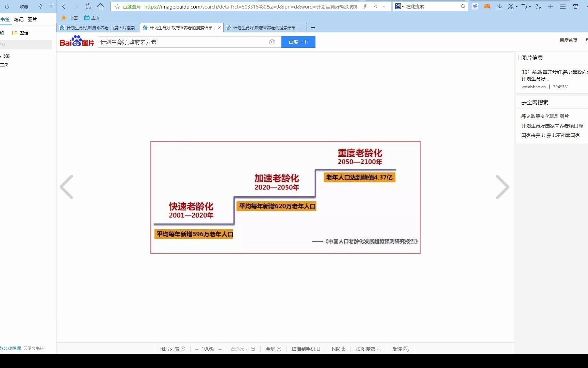Screen dimensions: 588x368
Task: Close the favorites sidebar panel
Action: click(51, 6)
